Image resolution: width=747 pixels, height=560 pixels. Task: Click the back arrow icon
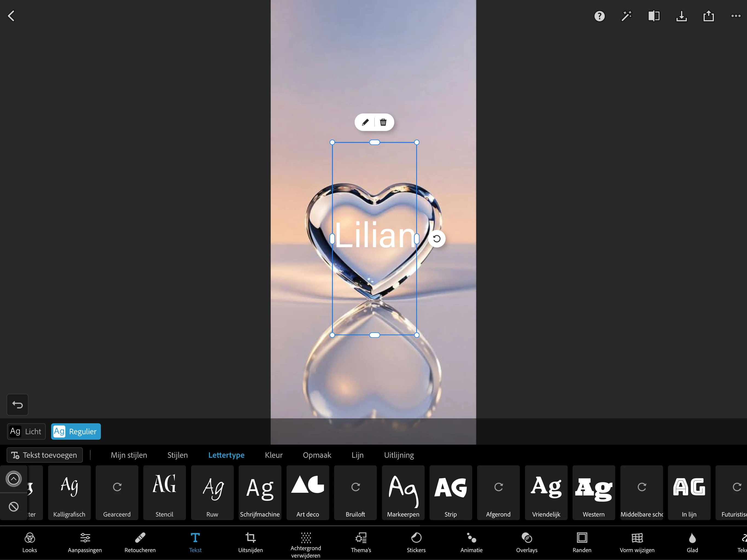[x=11, y=16]
